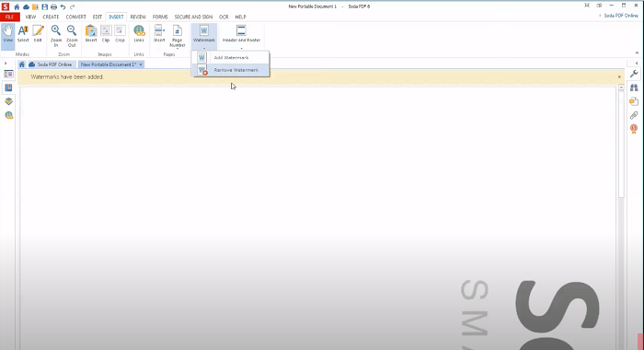Image resolution: width=644 pixels, height=350 pixels.
Task: Open the wrench properties panel
Action: click(634, 74)
